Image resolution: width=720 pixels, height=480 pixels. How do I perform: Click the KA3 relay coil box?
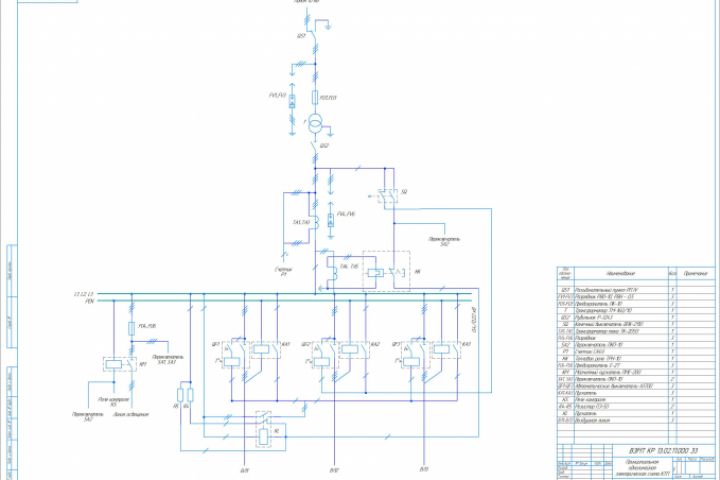440,349
